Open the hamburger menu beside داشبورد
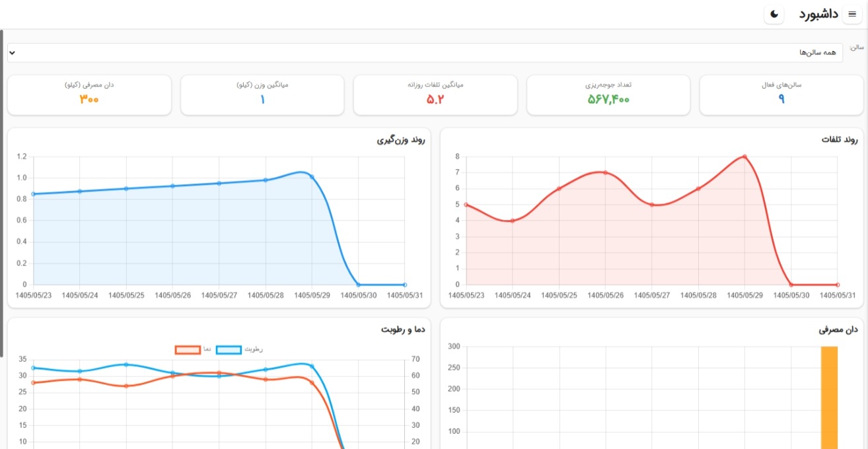Screen dimensions: 868x449 click(x=851, y=15)
